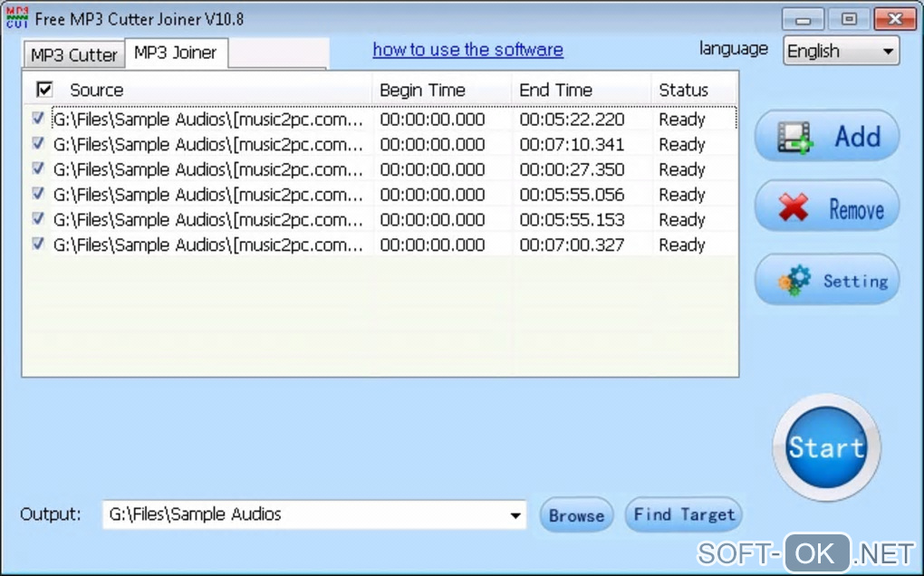Click the Add button label
This screenshot has width=924, height=576.
857,137
